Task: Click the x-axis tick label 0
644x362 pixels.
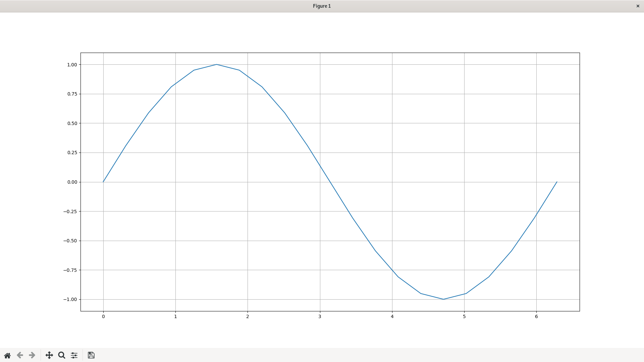Action: point(103,316)
